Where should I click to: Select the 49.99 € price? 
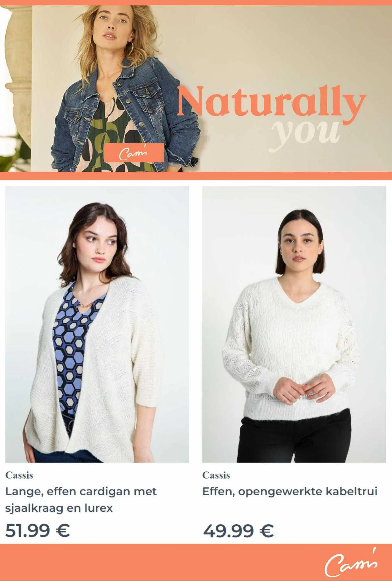click(238, 530)
